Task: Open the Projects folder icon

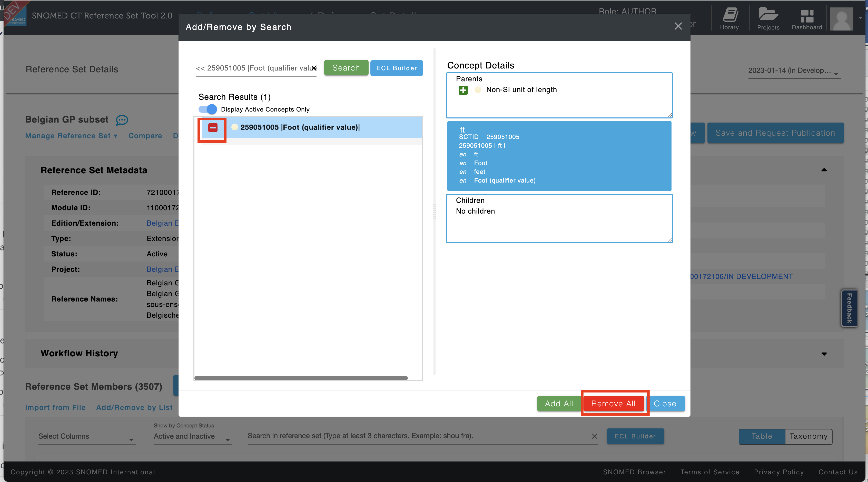Action: coord(768,18)
